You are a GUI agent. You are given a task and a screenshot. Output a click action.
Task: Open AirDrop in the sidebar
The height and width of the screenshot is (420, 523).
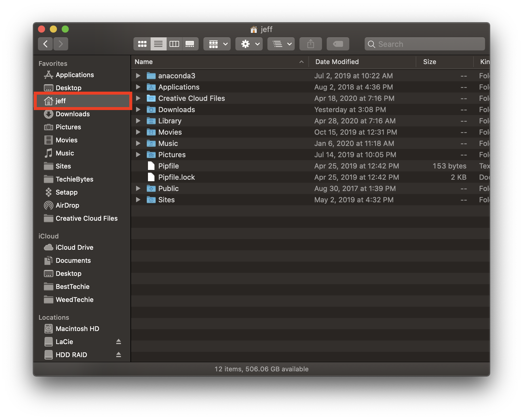coord(67,205)
